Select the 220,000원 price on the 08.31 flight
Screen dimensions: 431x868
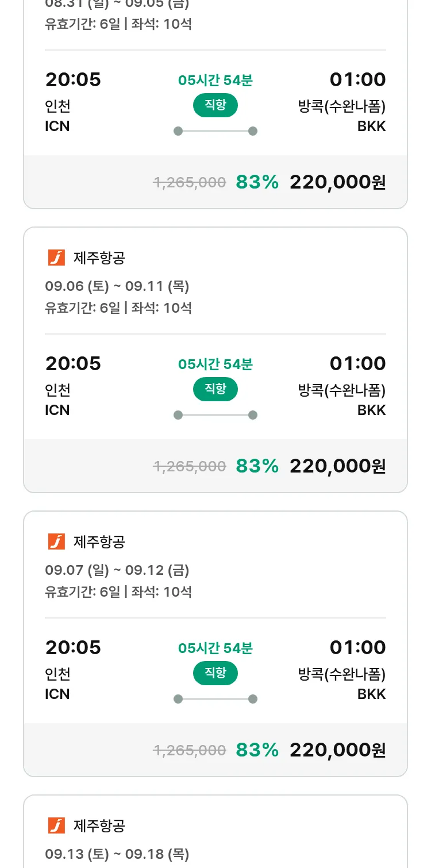[337, 182]
